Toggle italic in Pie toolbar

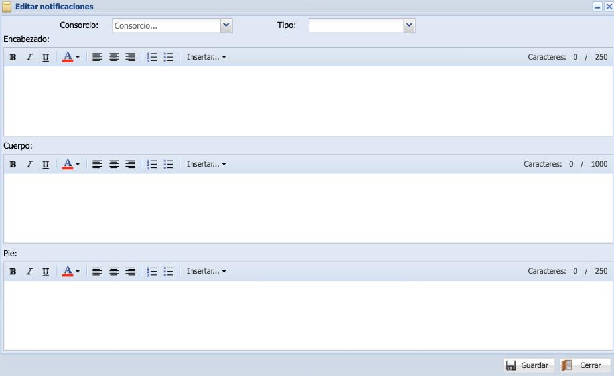click(29, 271)
